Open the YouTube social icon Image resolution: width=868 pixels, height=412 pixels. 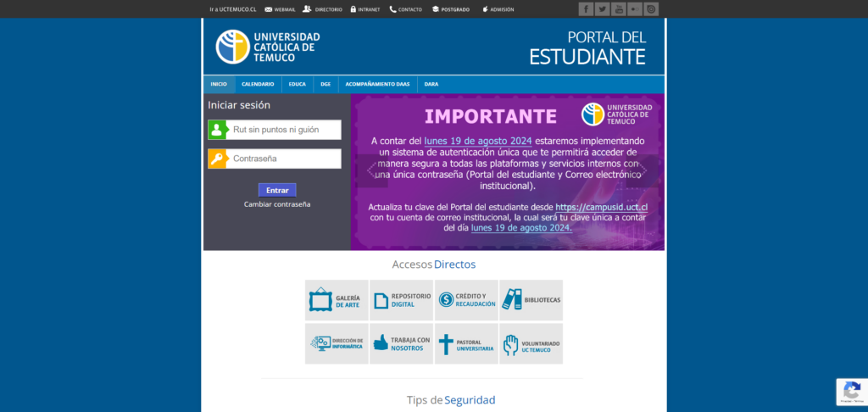[618, 8]
